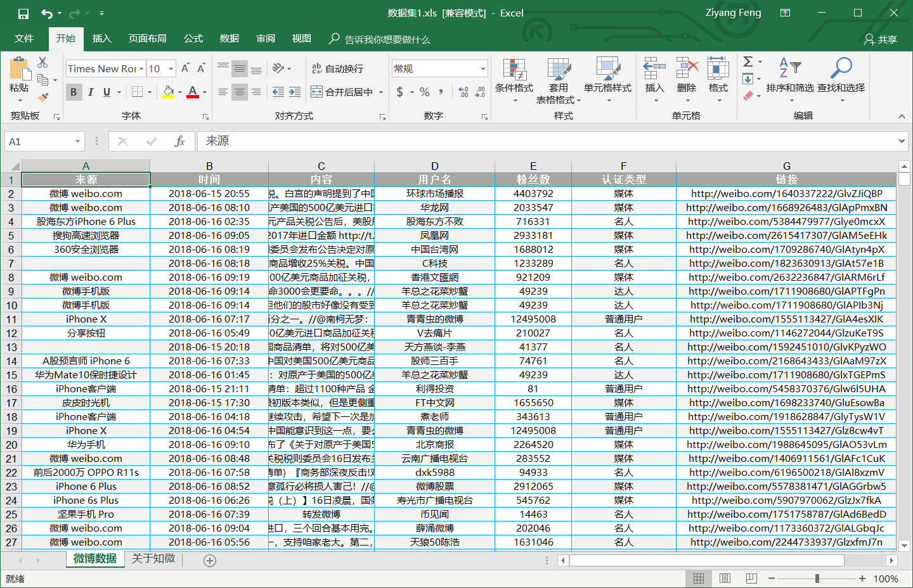Expand the Name Box dropdown

coord(77,141)
